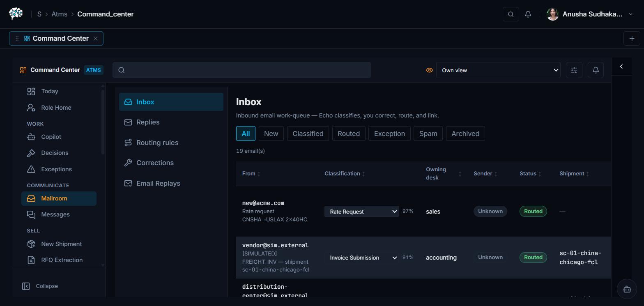The width and height of the screenshot is (644, 306).
Task: Open top bar notifications bell
Action: (x=528, y=14)
